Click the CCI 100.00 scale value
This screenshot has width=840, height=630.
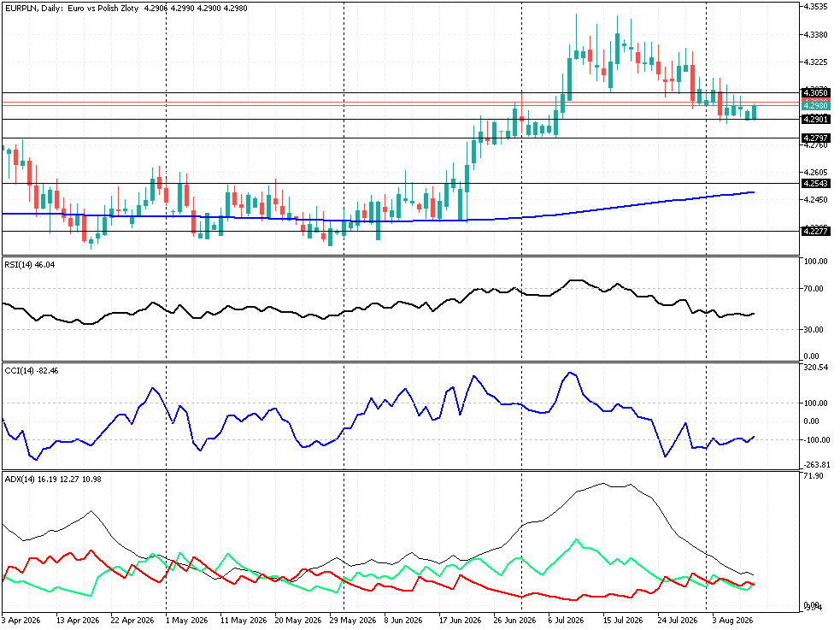[x=815, y=403]
